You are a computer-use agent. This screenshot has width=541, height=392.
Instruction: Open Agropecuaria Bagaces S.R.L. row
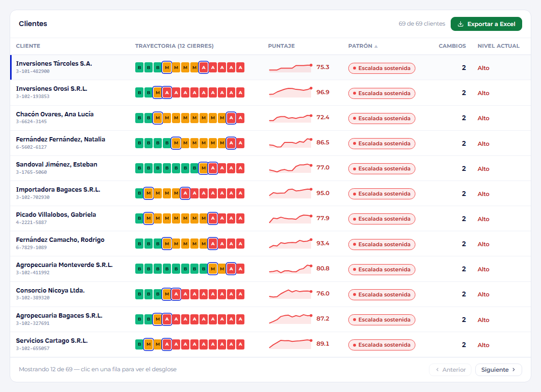[270, 319]
